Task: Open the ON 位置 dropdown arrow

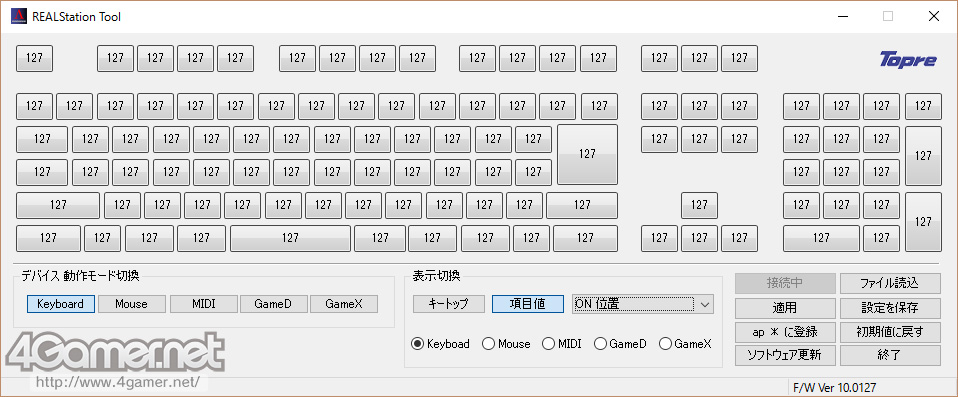Action: (x=705, y=304)
